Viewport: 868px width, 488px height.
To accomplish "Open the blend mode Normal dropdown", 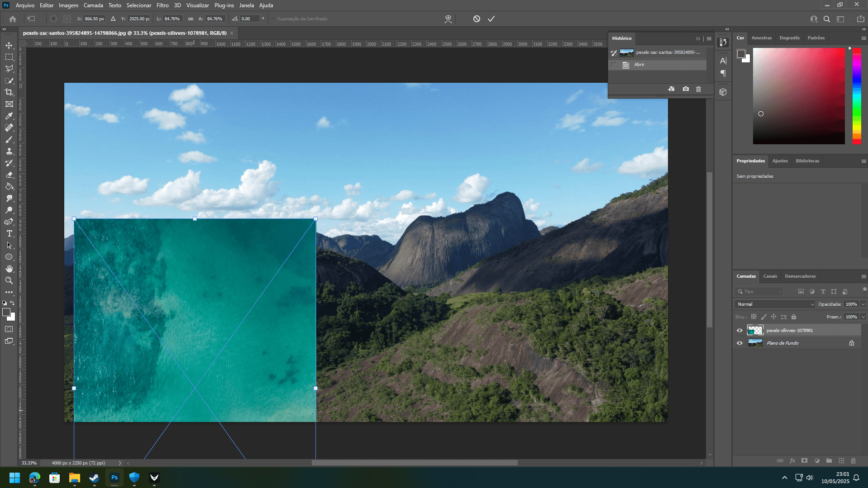I will (774, 304).
